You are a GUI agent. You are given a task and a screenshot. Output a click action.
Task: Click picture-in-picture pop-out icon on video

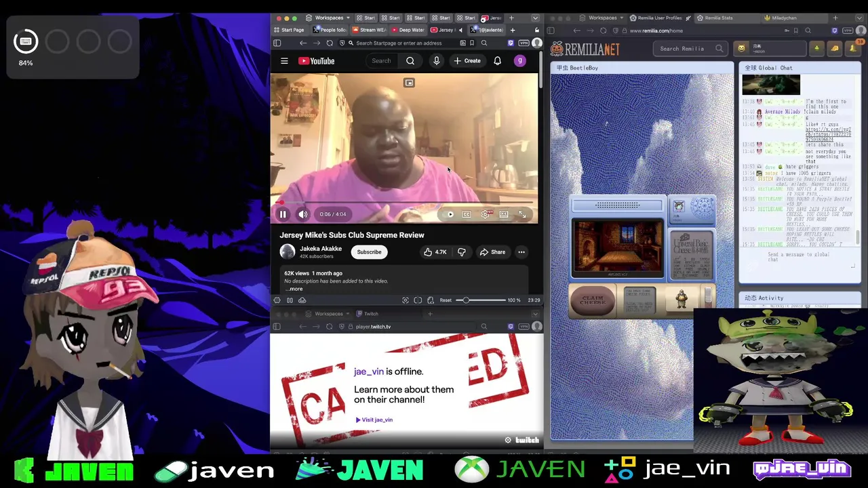click(x=409, y=83)
